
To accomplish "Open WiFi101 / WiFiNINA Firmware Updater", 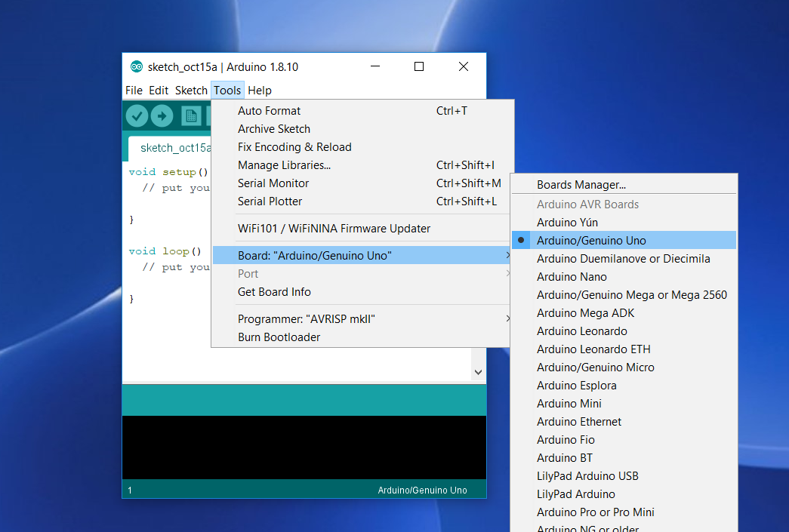I will tap(362, 229).
